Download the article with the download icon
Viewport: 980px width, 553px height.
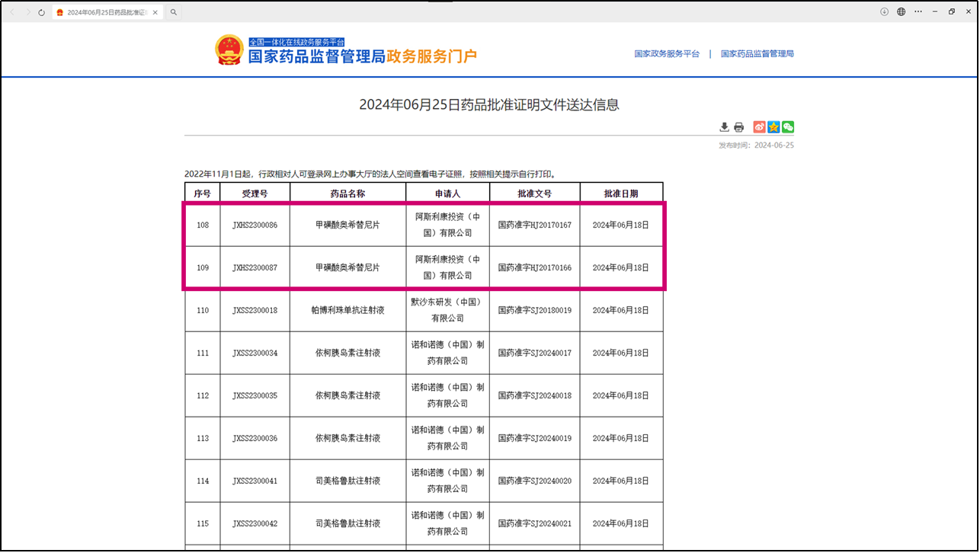click(725, 127)
